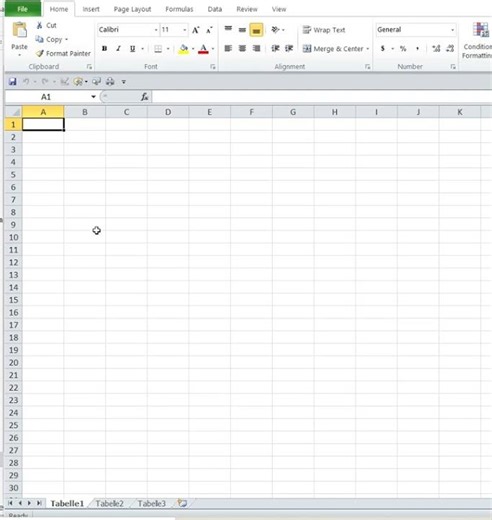
Task: Increase decimal places
Action: click(436, 49)
